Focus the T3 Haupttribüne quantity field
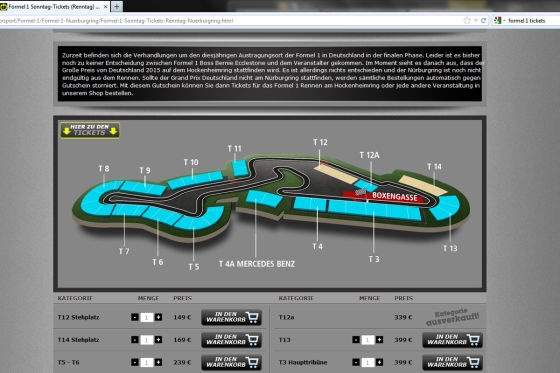Screen dimensions: 560x373 pyautogui.click(x=368, y=362)
